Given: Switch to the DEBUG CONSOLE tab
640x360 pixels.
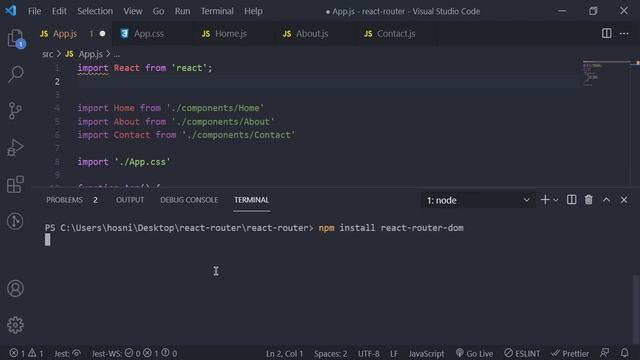Looking at the screenshot, I should [189, 200].
